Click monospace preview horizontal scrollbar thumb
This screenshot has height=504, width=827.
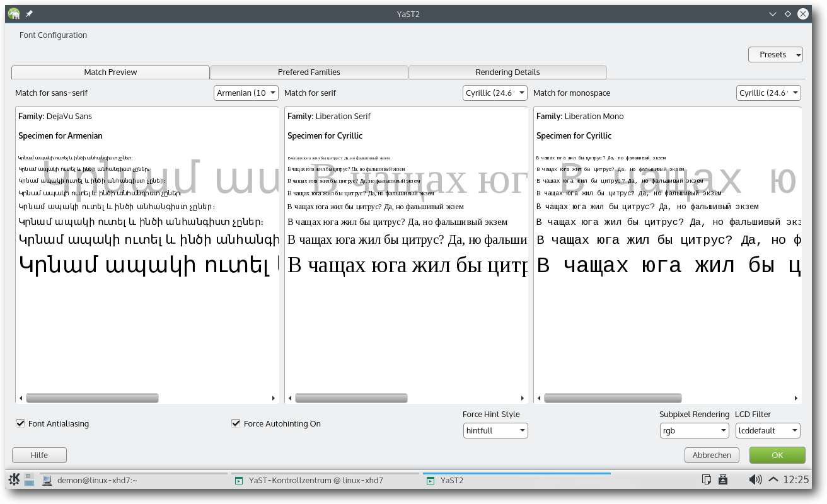point(613,398)
